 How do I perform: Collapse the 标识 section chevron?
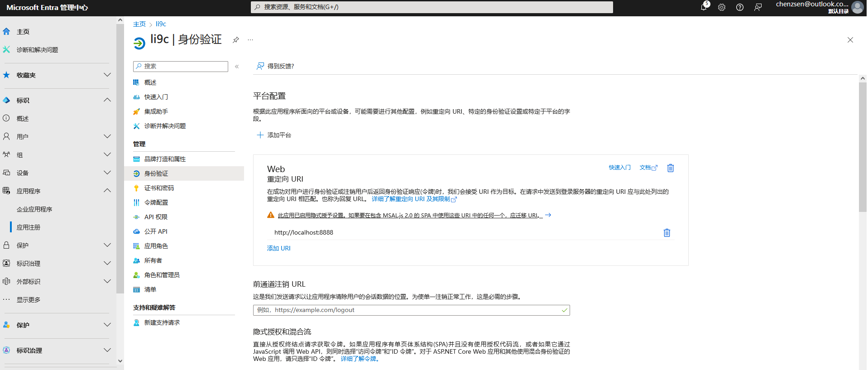107,100
